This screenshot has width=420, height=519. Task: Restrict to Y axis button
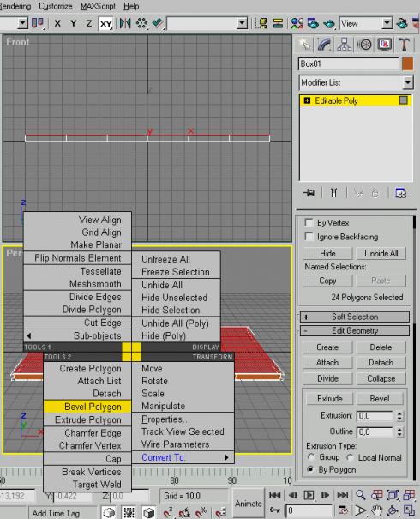tap(74, 23)
